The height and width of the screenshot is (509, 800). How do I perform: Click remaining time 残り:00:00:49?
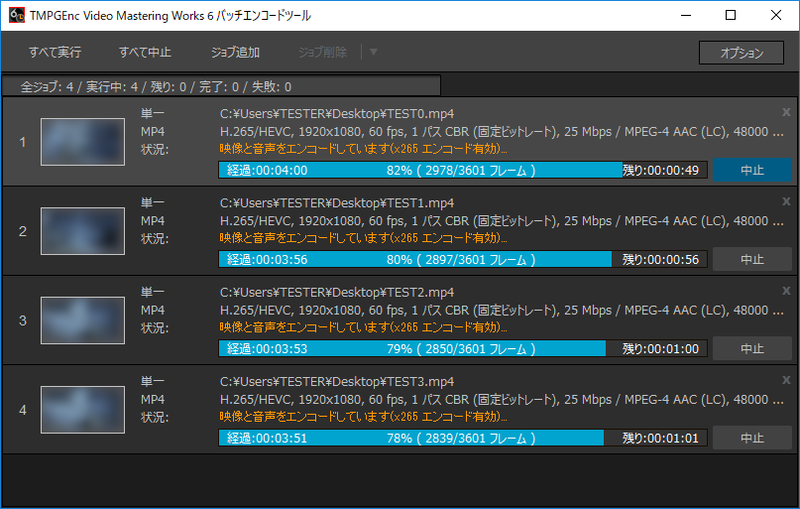[x=660, y=170]
